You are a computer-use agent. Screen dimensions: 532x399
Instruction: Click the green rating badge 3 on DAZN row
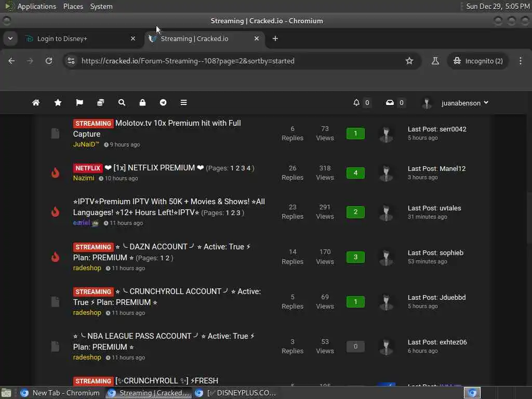(x=355, y=257)
